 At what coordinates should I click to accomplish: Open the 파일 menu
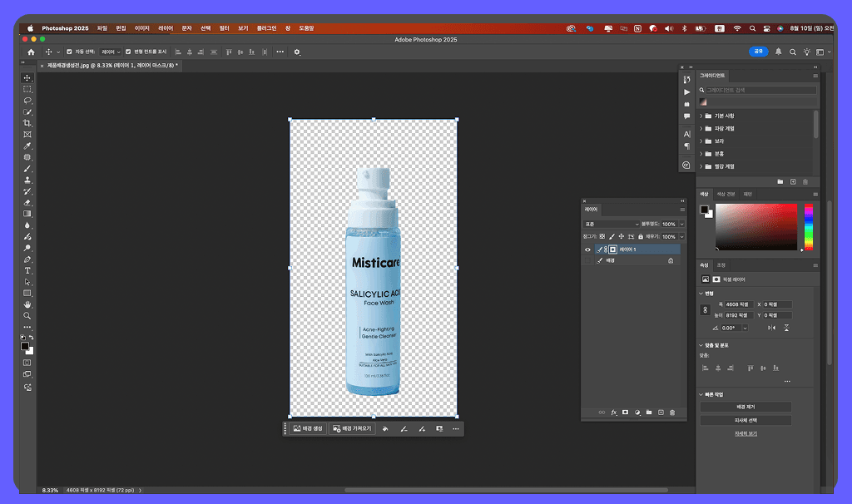(x=102, y=28)
